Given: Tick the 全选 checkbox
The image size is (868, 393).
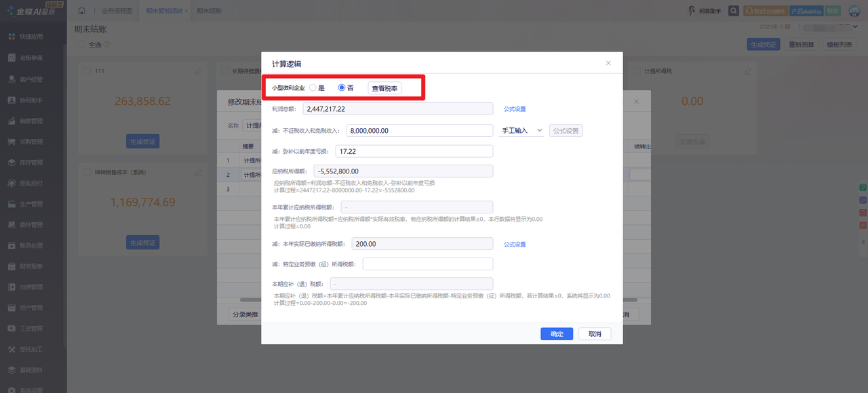Looking at the screenshot, I should [81, 45].
